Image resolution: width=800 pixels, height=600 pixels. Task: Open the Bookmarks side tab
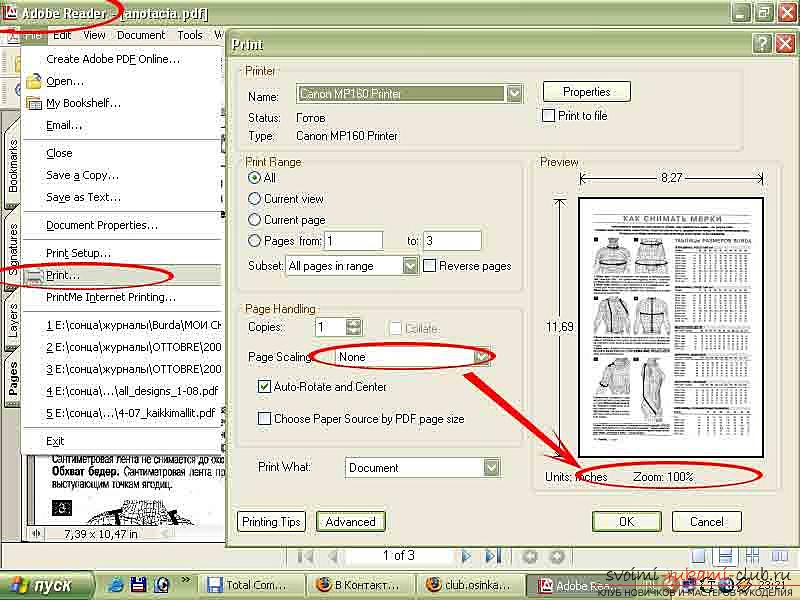click(x=12, y=166)
